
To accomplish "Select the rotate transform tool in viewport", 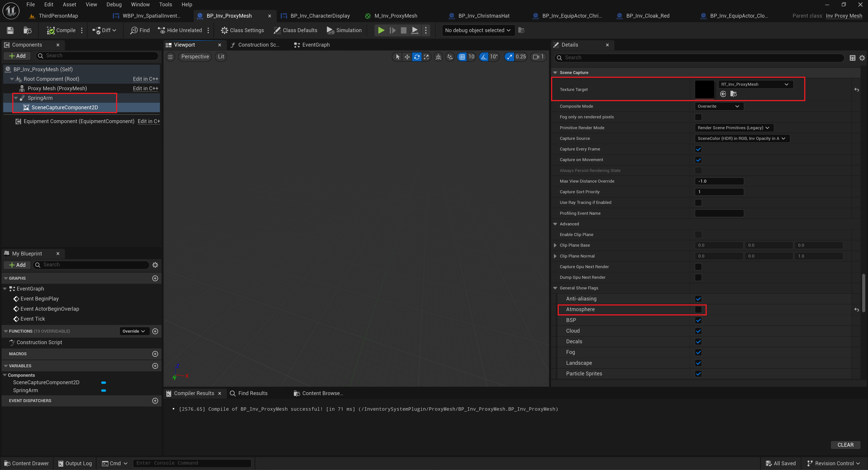I will (x=417, y=57).
